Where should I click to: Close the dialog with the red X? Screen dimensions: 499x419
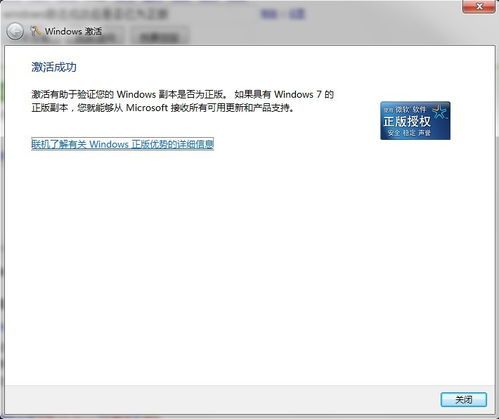coord(479,6)
